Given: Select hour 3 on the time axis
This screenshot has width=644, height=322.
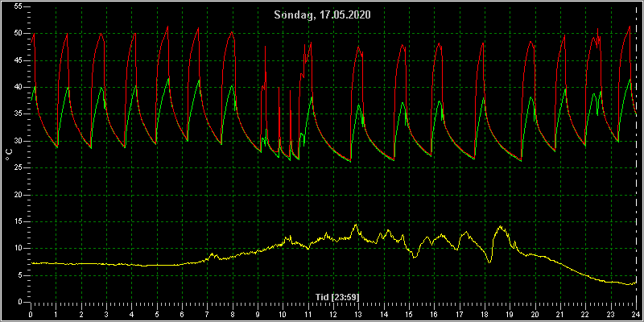Looking at the screenshot, I should (106, 315).
